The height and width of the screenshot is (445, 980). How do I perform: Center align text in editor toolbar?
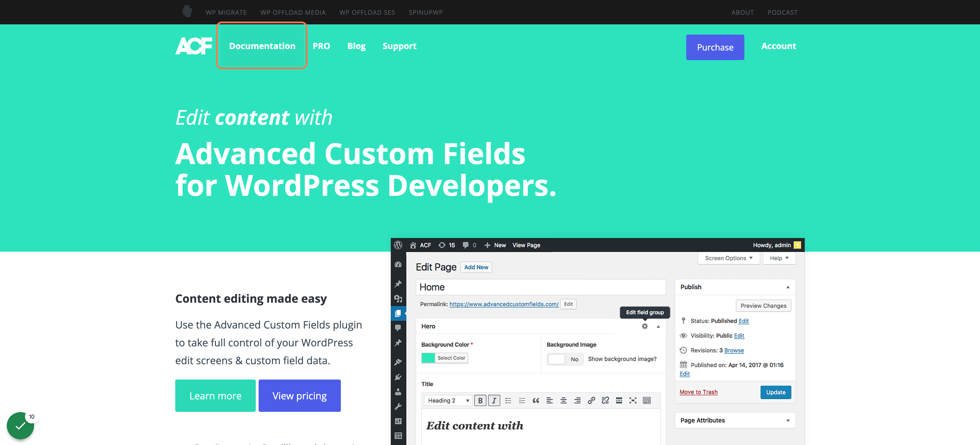[x=563, y=400]
